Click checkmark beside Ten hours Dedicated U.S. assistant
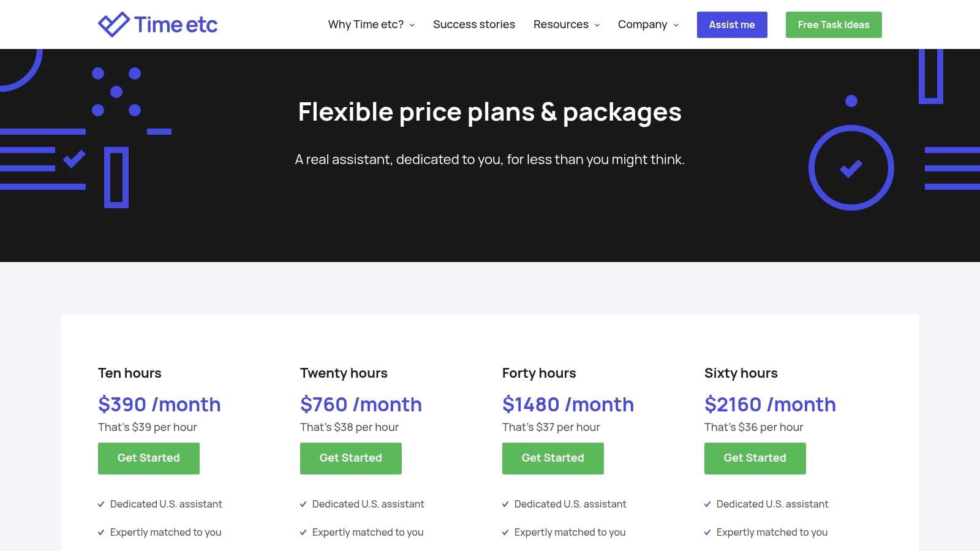Image resolution: width=980 pixels, height=551 pixels. 101,504
